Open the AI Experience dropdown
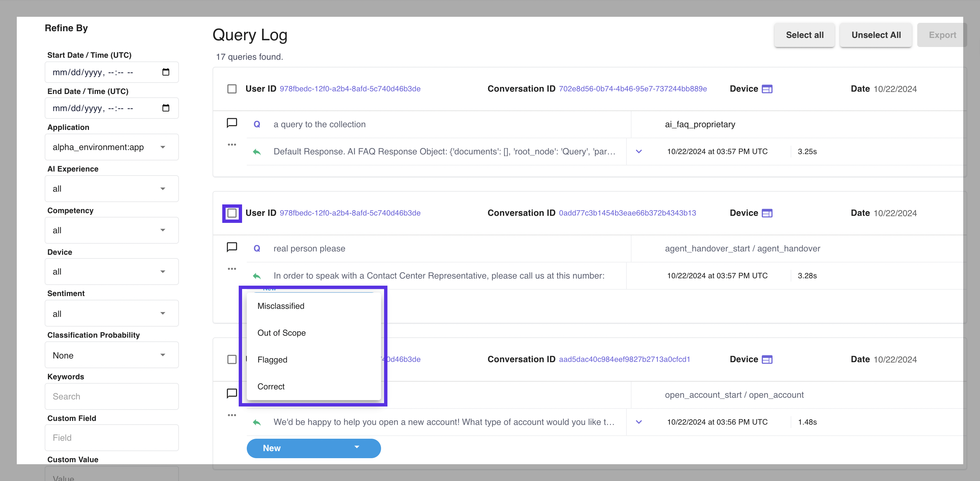This screenshot has height=481, width=980. click(x=111, y=189)
